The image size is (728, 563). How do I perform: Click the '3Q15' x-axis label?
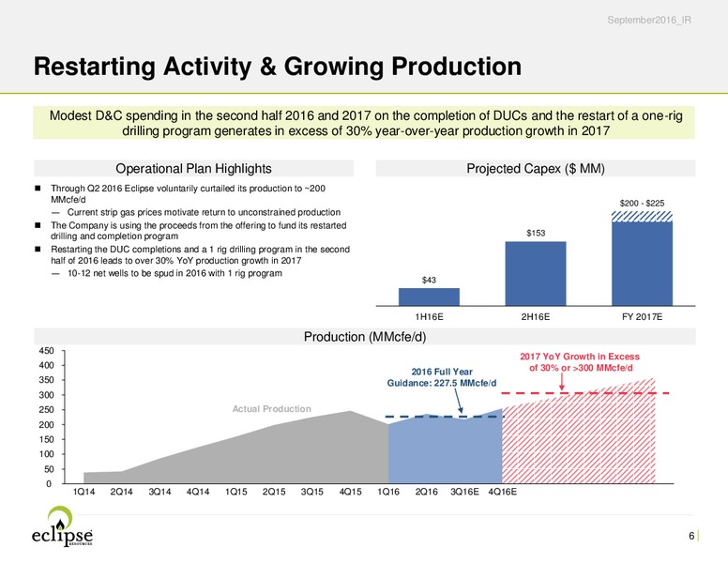(x=312, y=492)
